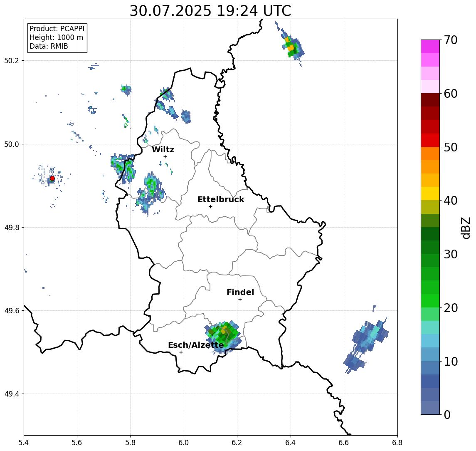Click longitude tick label 5.8
The height and width of the screenshot is (451, 476).
pyautogui.click(x=131, y=443)
